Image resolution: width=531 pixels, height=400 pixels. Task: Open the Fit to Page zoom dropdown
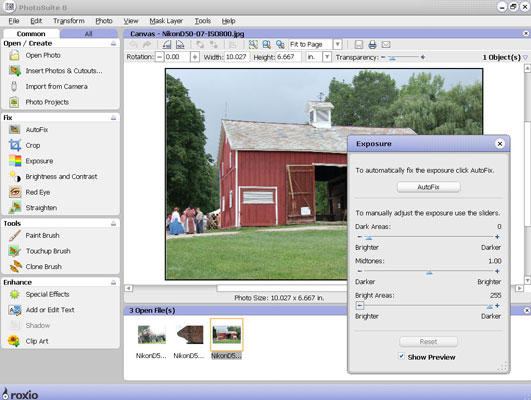[x=337, y=44]
